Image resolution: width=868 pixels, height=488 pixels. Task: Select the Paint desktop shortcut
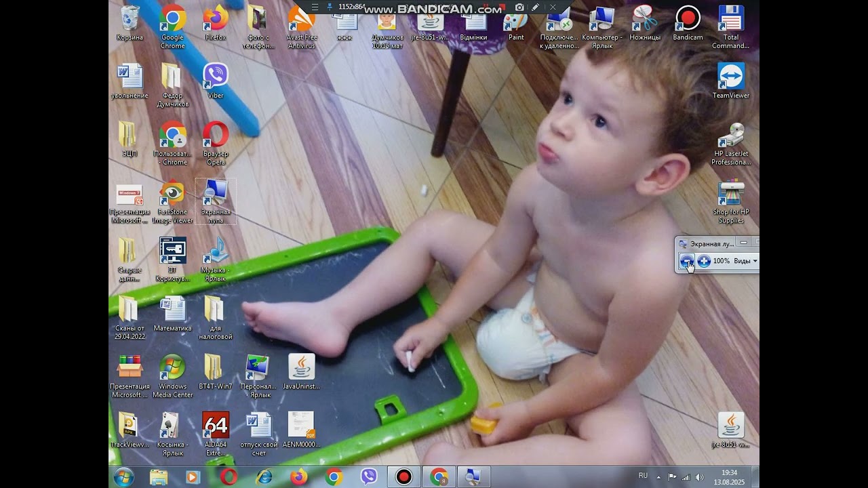tap(517, 27)
